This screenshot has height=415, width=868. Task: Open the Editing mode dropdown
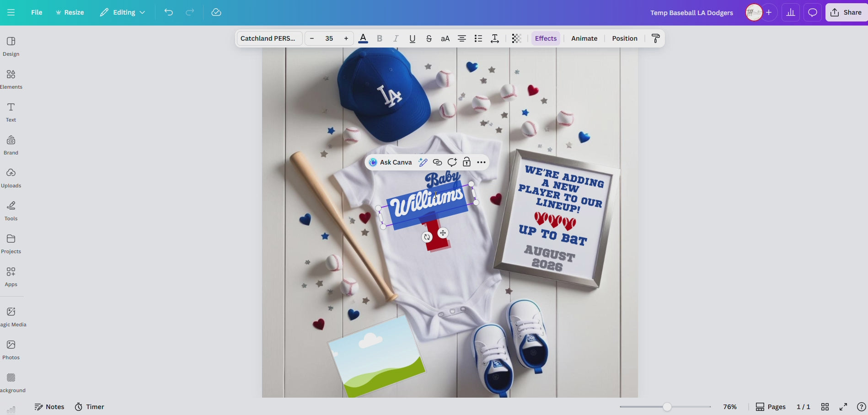coord(122,12)
